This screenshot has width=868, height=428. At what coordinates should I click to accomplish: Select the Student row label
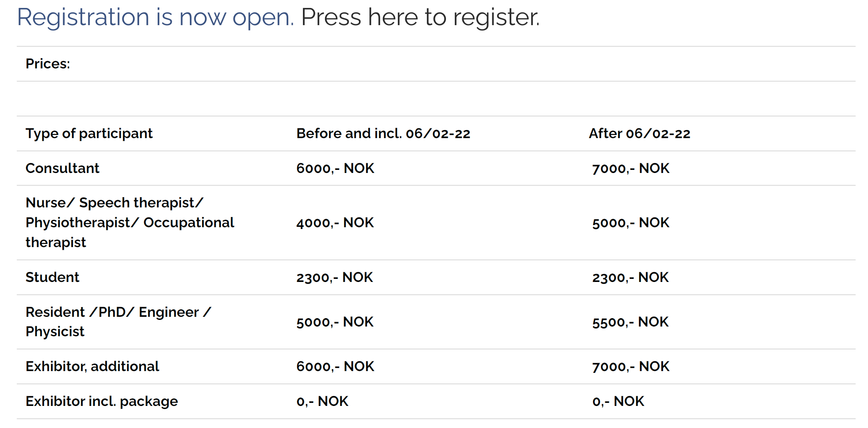(x=52, y=277)
